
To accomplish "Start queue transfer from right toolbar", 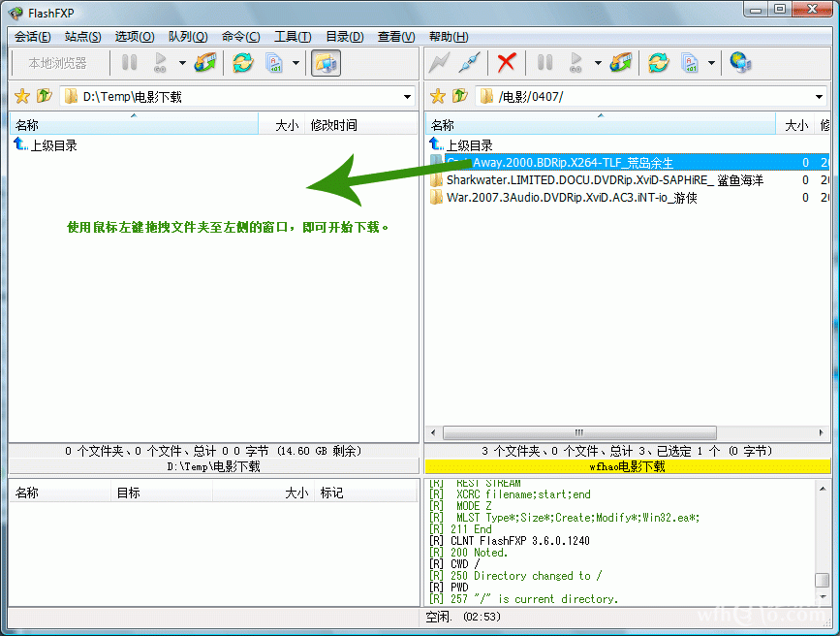I will click(x=576, y=63).
